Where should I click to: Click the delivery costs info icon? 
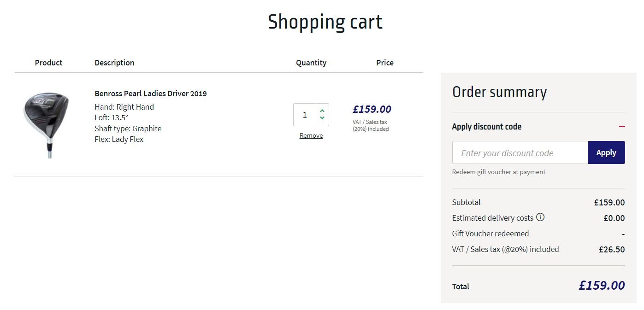(540, 217)
